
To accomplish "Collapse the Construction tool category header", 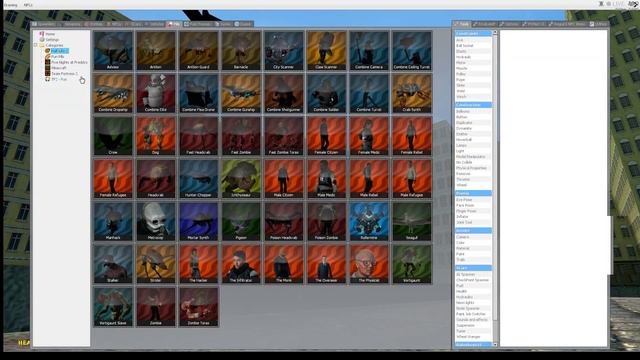I will tap(473, 105).
